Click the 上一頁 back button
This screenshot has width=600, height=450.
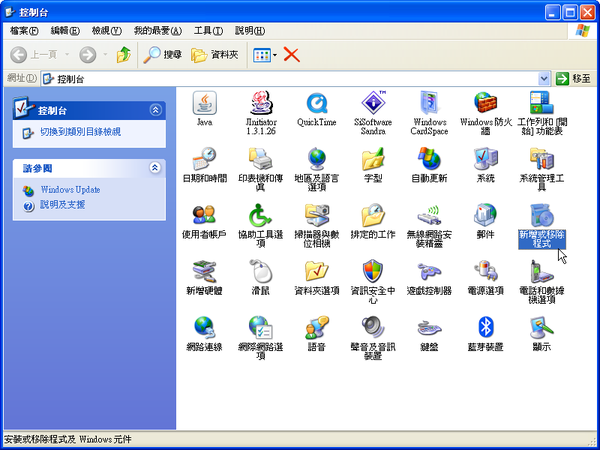[33, 55]
